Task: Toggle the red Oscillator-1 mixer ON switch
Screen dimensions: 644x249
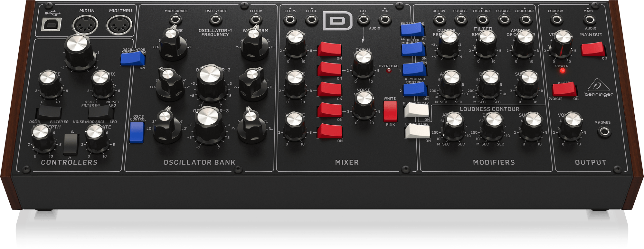Action: tap(329, 49)
